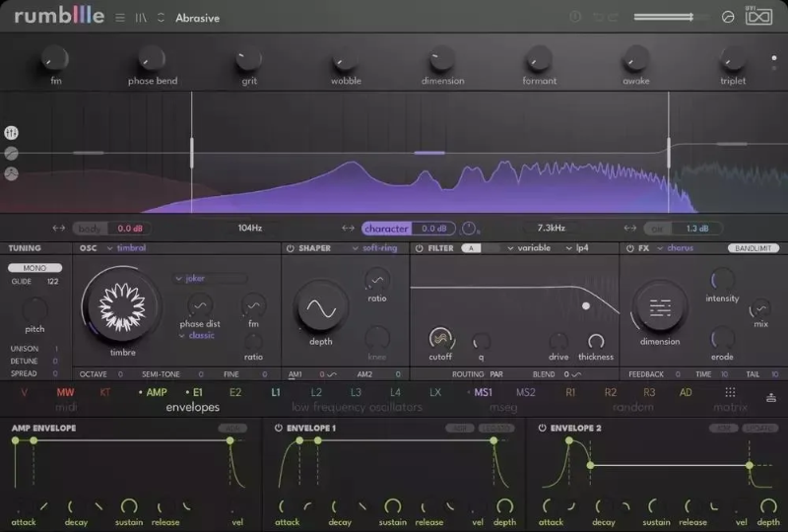Image resolution: width=788 pixels, height=532 pixels.
Task: Open the OSC timbral type dropdown
Action: tap(126, 248)
